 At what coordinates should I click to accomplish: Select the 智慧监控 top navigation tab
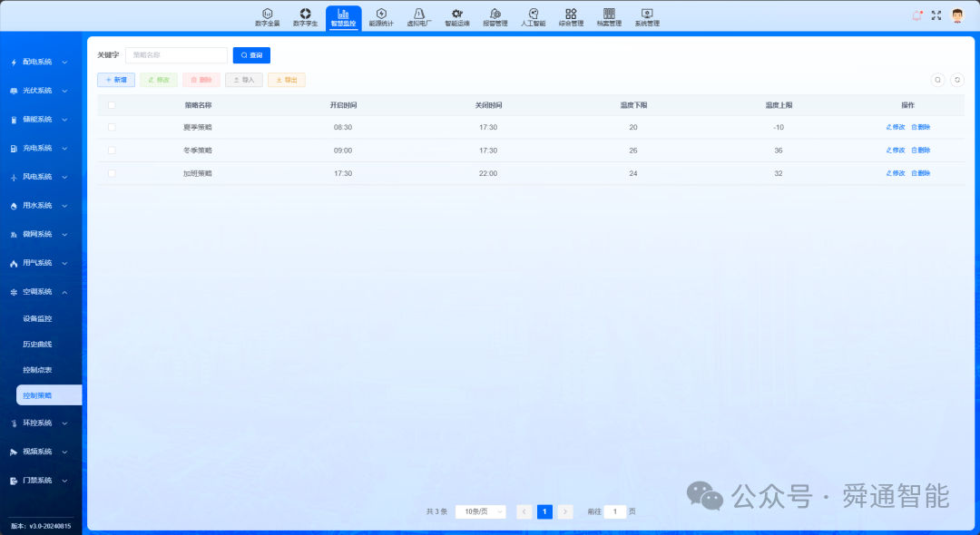pyautogui.click(x=343, y=17)
